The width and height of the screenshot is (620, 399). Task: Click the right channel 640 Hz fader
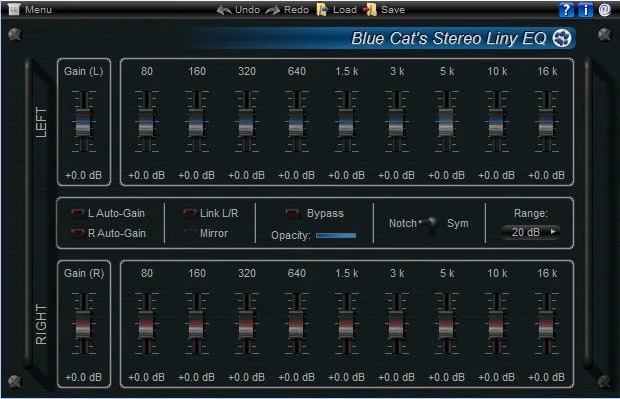tap(296, 324)
